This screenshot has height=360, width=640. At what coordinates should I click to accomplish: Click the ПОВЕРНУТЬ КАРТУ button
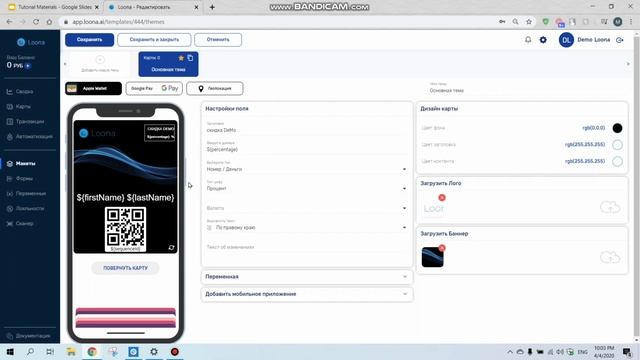coord(125,268)
